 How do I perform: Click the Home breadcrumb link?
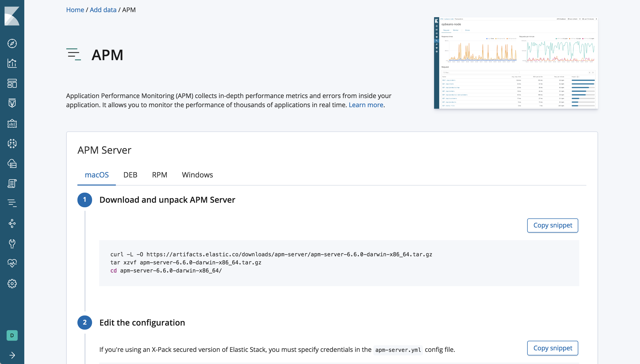tap(74, 10)
